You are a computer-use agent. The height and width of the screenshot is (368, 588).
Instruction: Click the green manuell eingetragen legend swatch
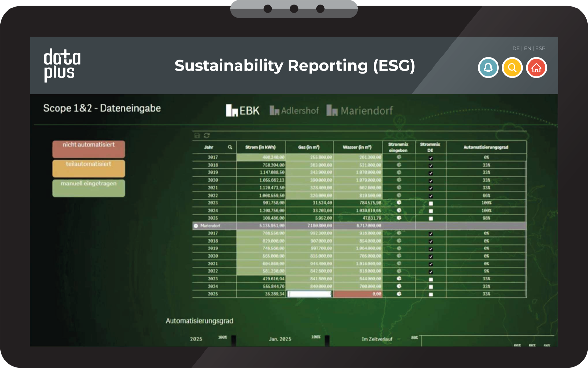[x=89, y=188]
